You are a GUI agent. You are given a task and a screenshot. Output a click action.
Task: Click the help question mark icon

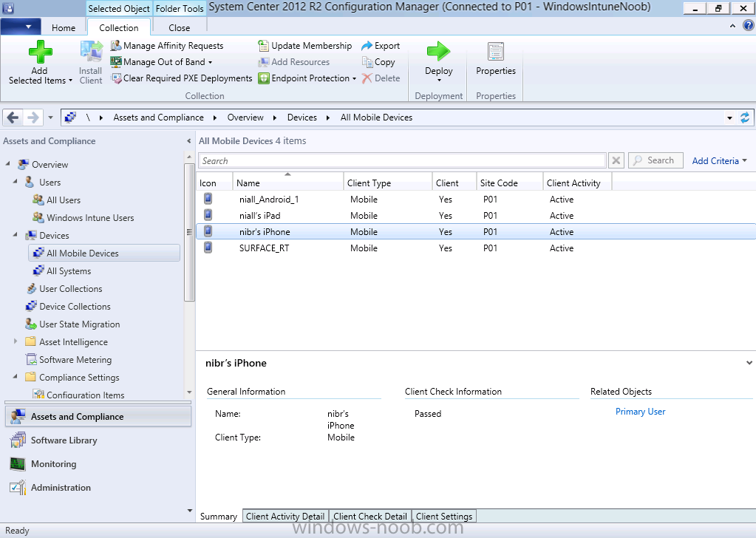click(749, 26)
